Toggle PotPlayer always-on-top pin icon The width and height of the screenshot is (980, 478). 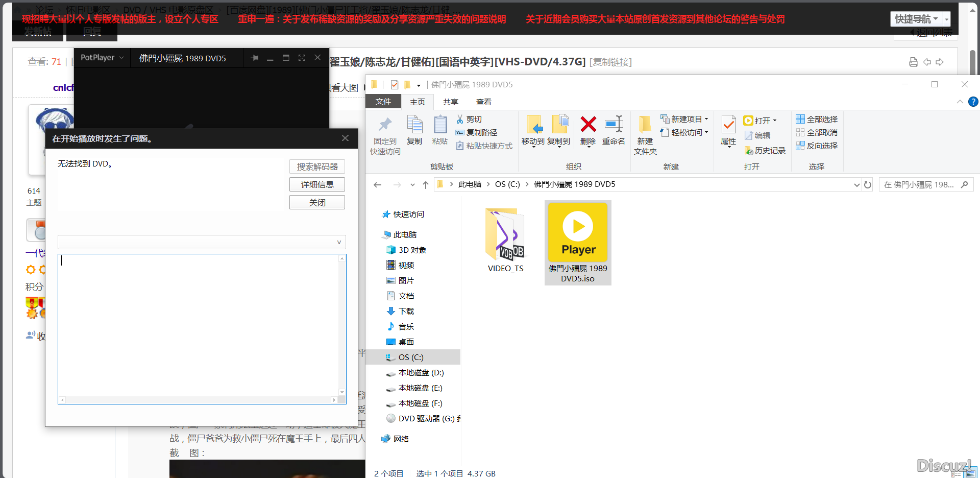(255, 58)
